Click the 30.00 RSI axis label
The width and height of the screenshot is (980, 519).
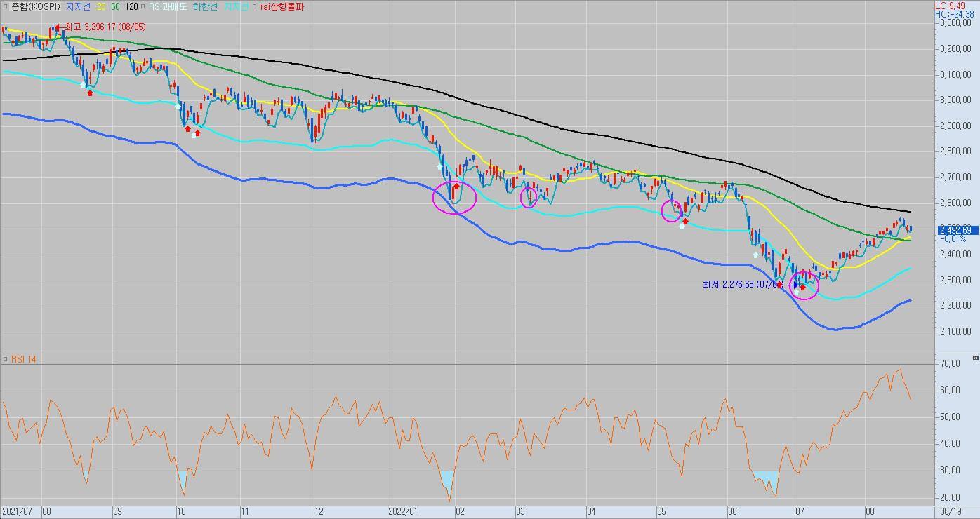tap(951, 471)
